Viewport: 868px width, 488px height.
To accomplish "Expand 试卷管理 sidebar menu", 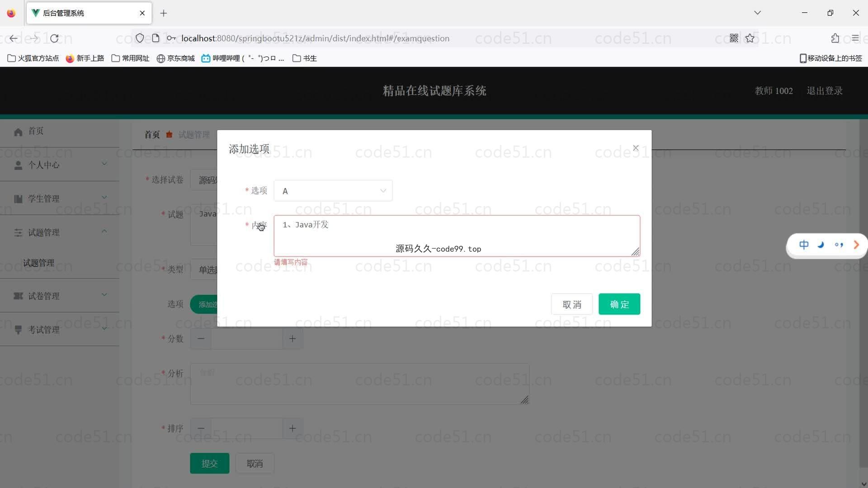I will coord(60,296).
